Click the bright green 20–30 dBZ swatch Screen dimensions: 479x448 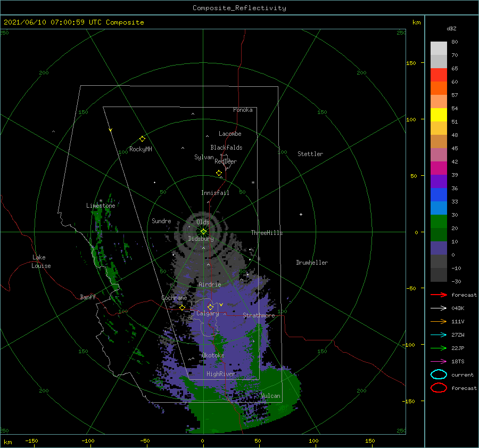click(439, 222)
